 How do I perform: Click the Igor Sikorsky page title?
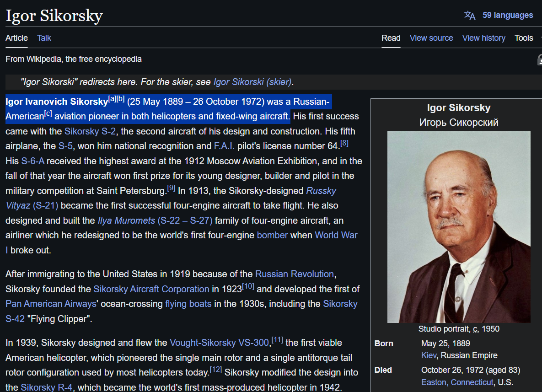[x=54, y=16]
